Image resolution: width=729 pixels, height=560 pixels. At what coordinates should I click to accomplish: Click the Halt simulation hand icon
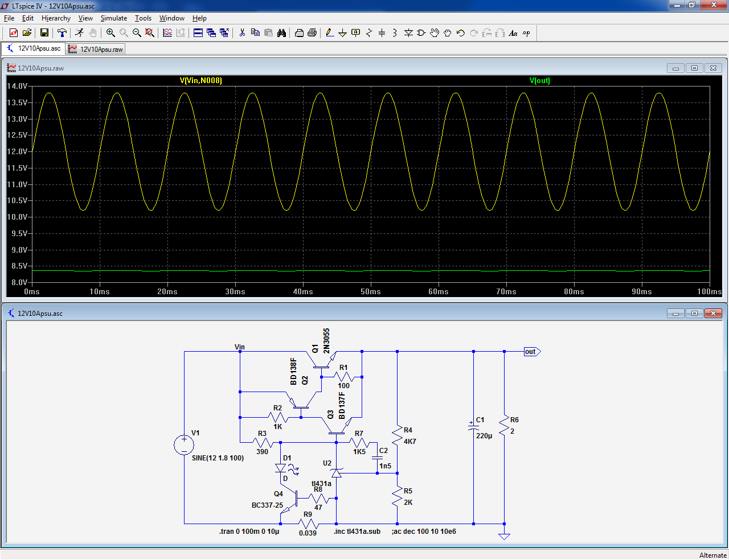pyautogui.click(x=92, y=33)
